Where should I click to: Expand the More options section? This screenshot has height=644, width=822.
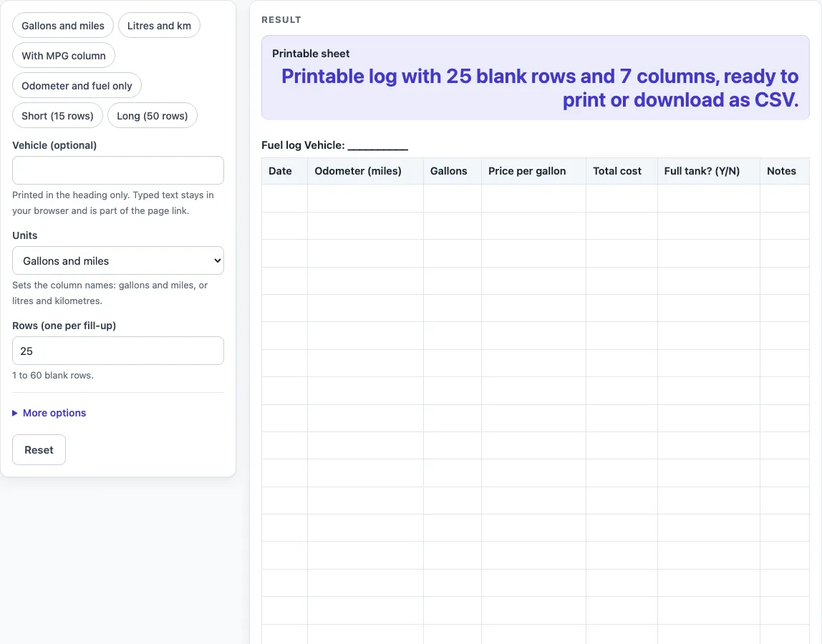click(x=49, y=413)
